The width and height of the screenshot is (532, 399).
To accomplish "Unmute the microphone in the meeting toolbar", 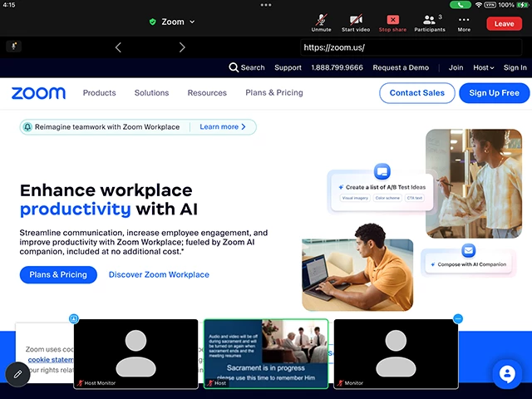I will coord(321,23).
